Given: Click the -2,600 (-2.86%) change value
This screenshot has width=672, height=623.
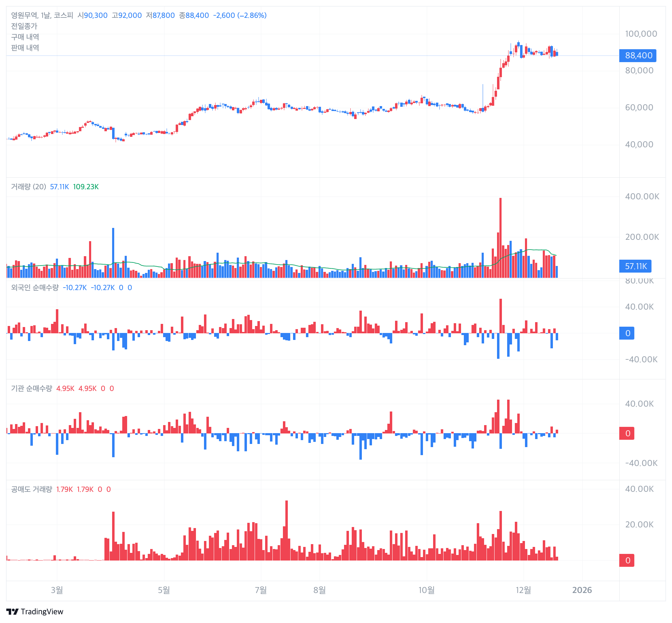Looking at the screenshot, I should tap(240, 15).
